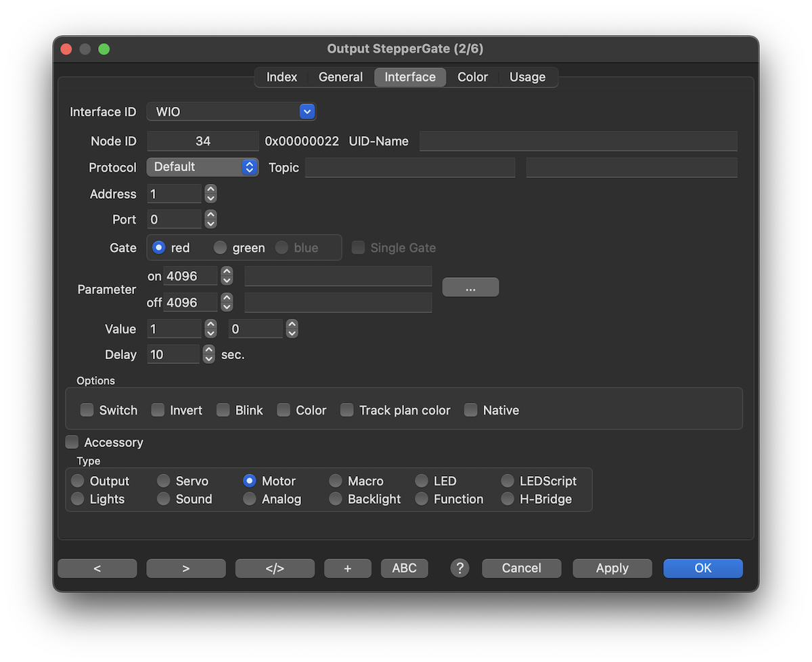
Task: Click the Cancel button
Action: 521,568
